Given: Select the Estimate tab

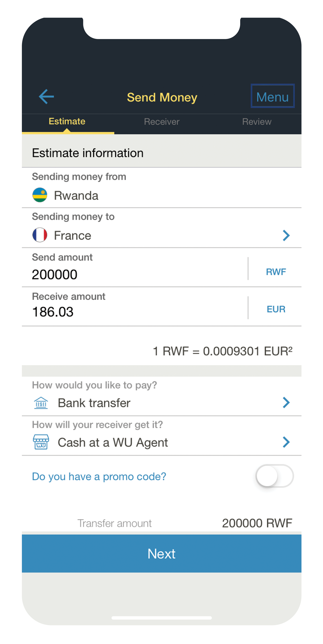Looking at the screenshot, I should [x=67, y=122].
